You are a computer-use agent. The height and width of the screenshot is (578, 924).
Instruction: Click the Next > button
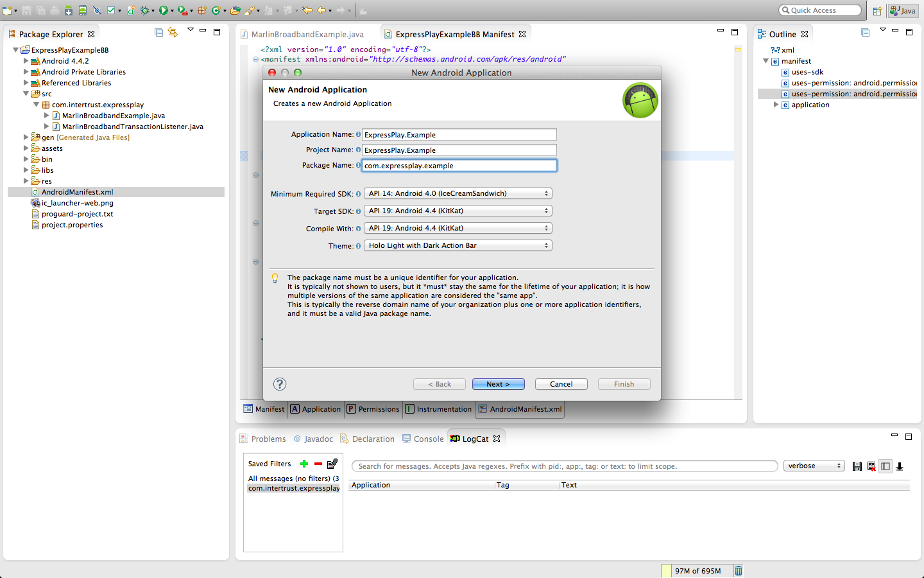coord(498,384)
